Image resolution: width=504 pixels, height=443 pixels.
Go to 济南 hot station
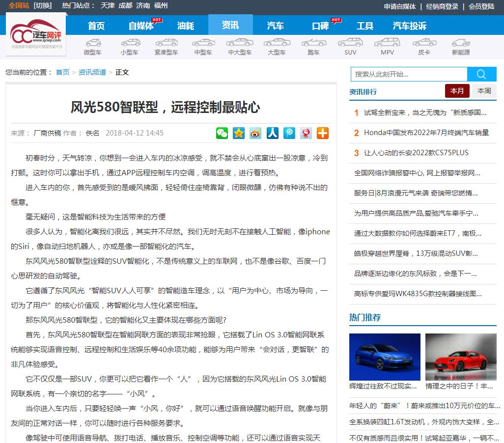point(143,6)
